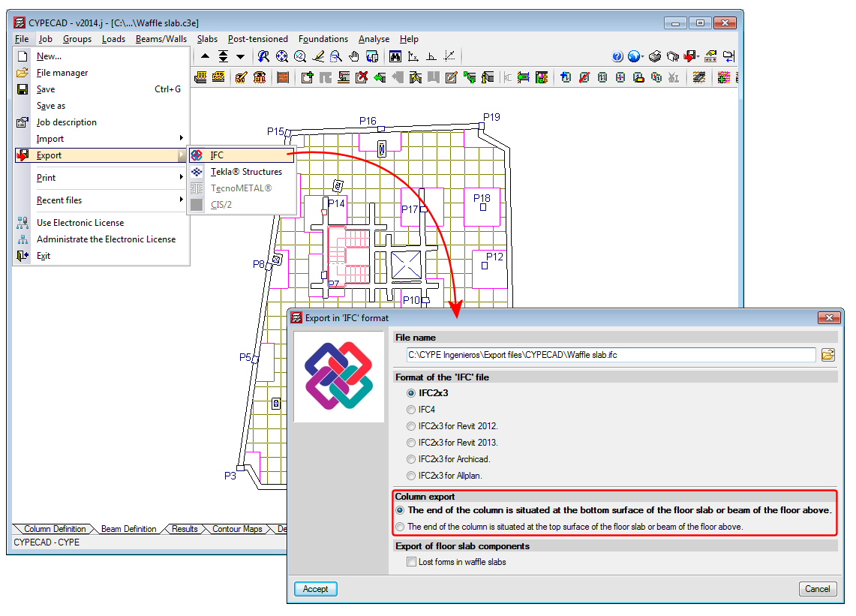856x616 pixels.
Task: Click the new beam icon with green plus
Action: click(308, 77)
